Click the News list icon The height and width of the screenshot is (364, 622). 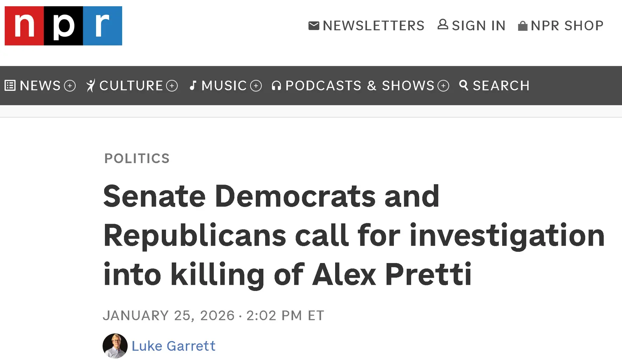pos(10,85)
